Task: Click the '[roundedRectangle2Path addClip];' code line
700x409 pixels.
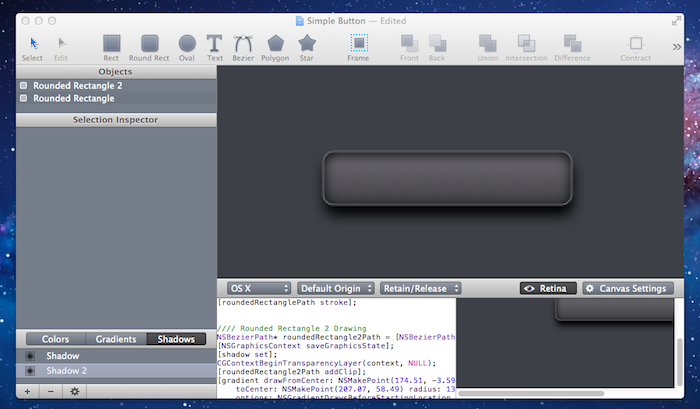Action: tap(292, 371)
